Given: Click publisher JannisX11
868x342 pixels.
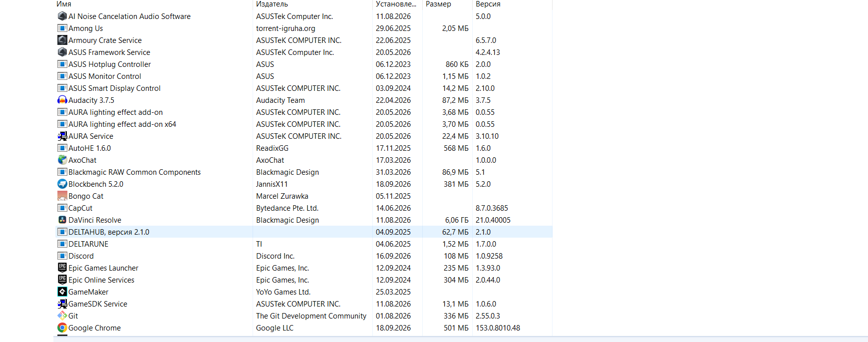Looking at the screenshot, I should click(x=272, y=184).
